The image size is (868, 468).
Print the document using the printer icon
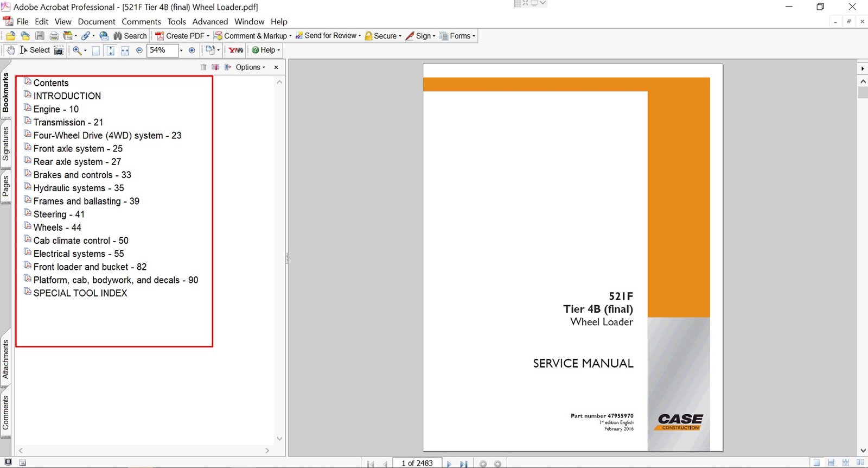[54, 36]
